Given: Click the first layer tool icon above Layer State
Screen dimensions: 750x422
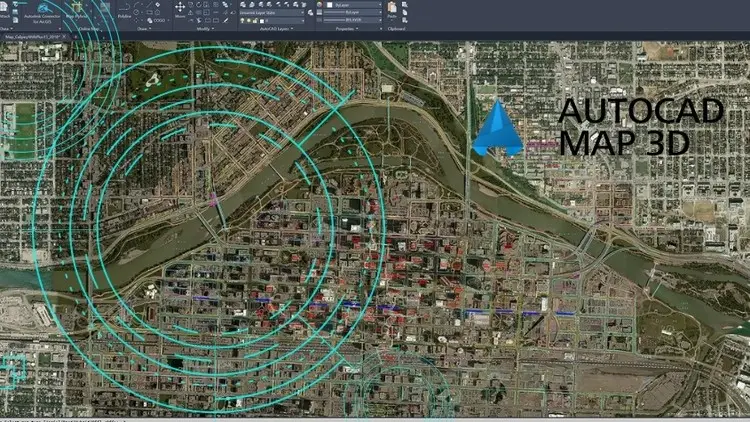Looking at the screenshot, I should (243, 5).
